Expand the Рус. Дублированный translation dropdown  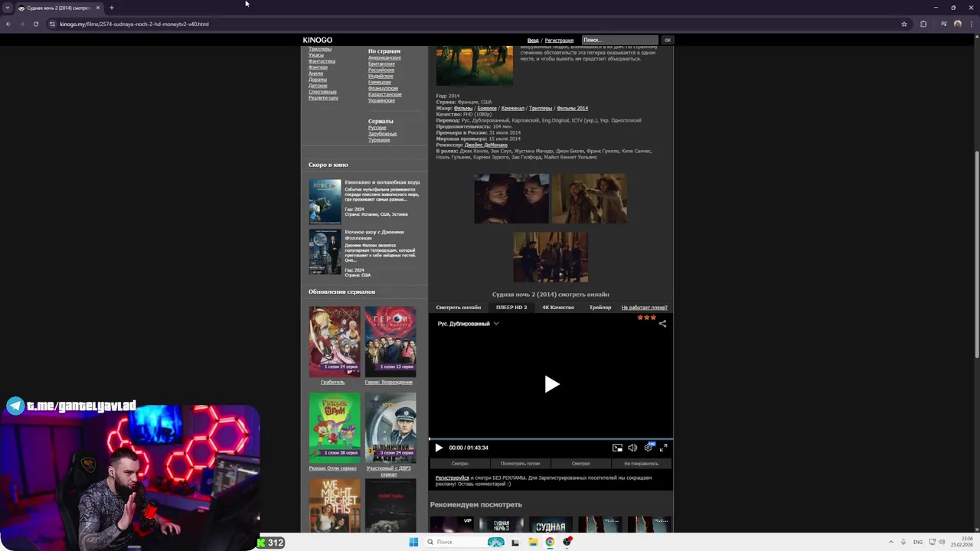pos(468,324)
